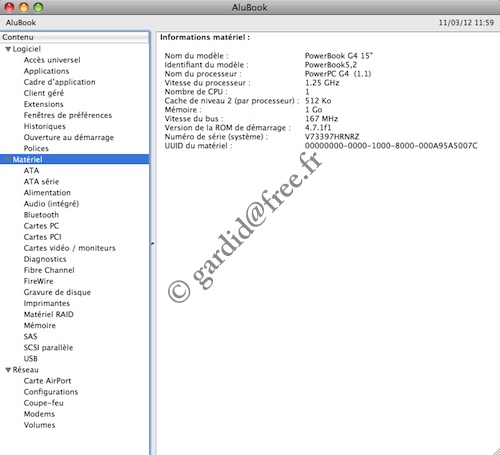Viewport: 500px width, 455px height.
Task: Collapse the Réseau section triangle
Action: (x=8, y=370)
